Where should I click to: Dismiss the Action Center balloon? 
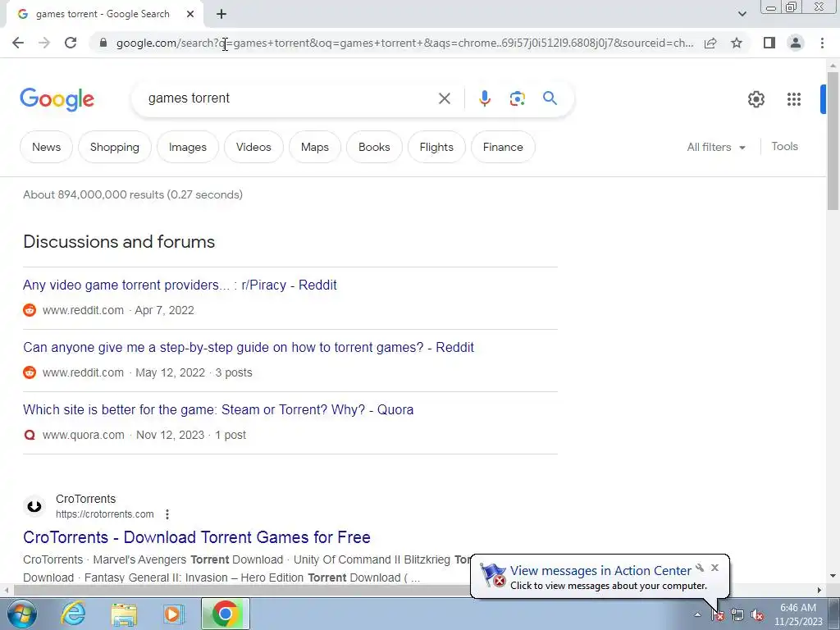pyautogui.click(x=714, y=568)
